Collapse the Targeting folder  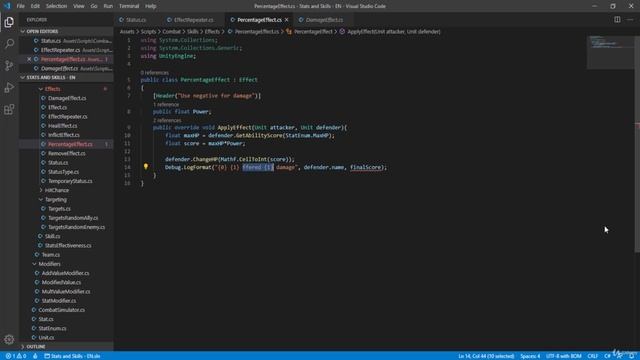coord(56,200)
